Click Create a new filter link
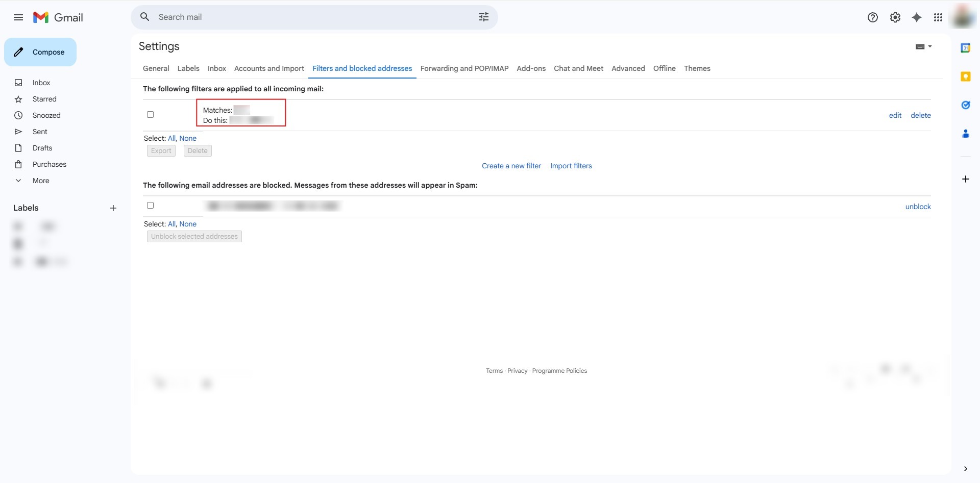The image size is (980, 483). [511, 166]
